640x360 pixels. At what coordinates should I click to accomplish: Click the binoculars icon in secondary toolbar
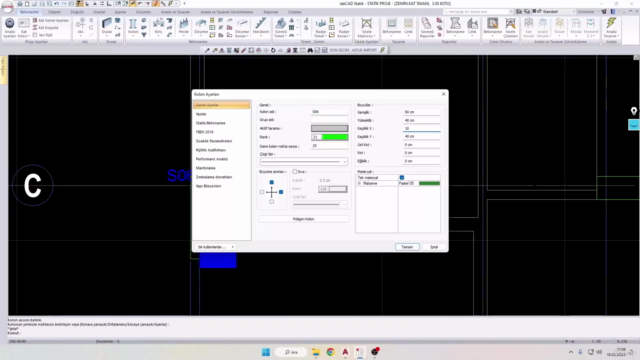(310, 50)
